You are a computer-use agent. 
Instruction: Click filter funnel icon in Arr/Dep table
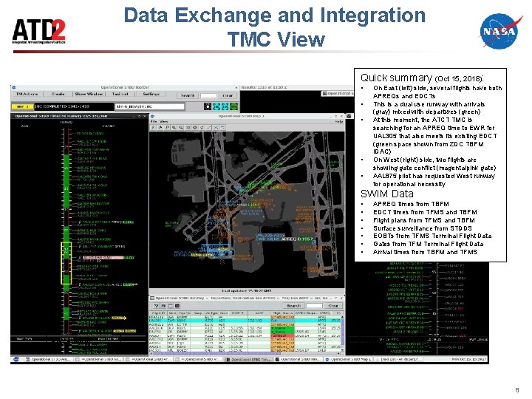pos(156,306)
